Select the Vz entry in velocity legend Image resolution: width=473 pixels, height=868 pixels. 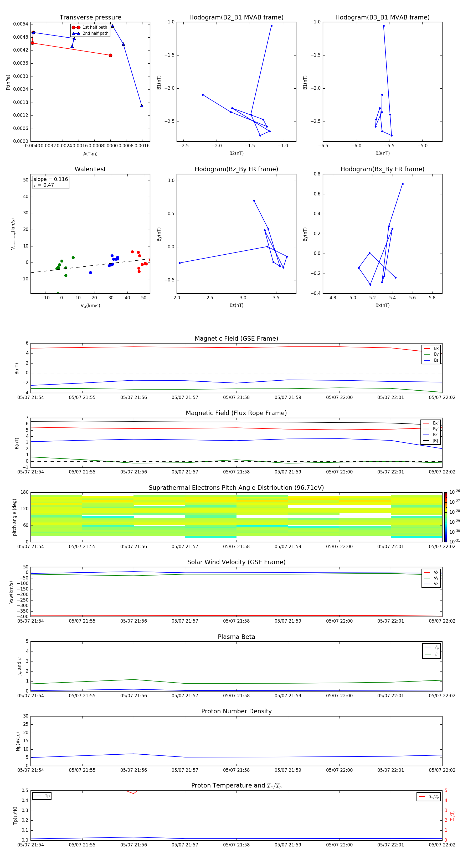[x=431, y=584]
